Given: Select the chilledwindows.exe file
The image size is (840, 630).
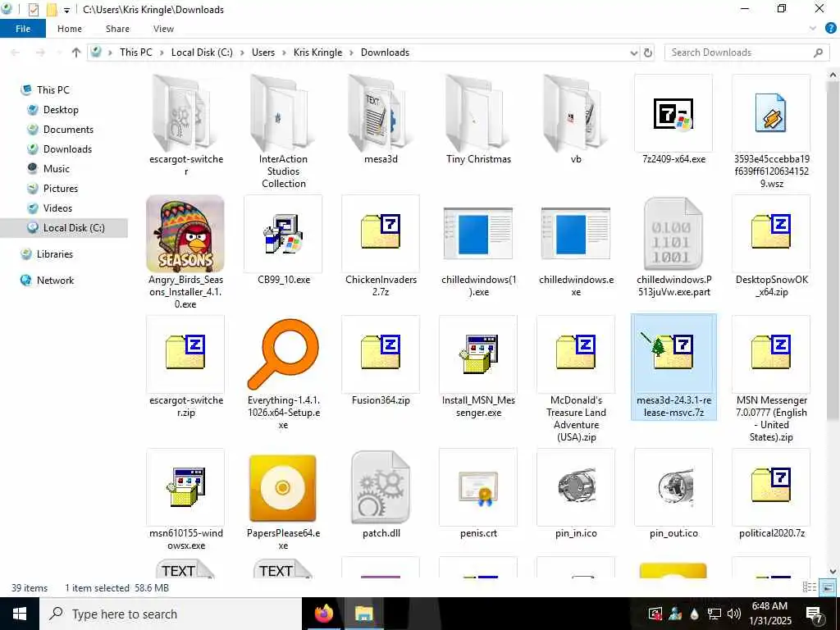Looking at the screenshot, I should point(576,246).
